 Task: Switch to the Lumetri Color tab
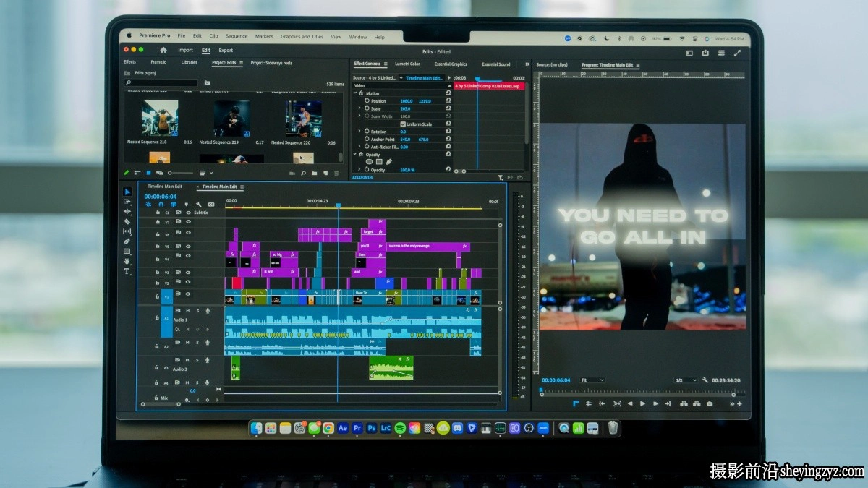click(x=407, y=64)
